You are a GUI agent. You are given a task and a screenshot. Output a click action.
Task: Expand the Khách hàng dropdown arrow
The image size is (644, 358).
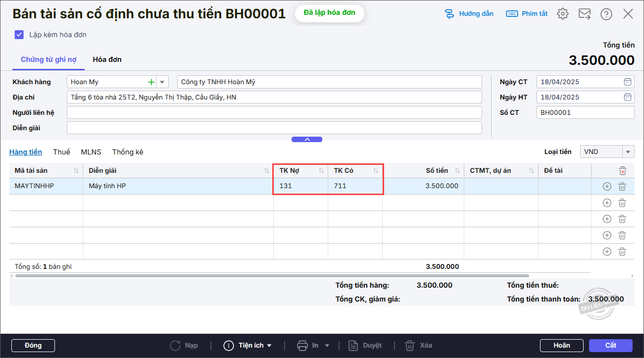[x=162, y=82]
